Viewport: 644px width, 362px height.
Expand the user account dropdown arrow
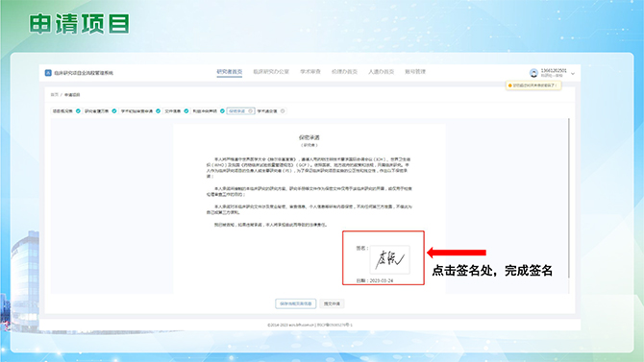(573, 74)
